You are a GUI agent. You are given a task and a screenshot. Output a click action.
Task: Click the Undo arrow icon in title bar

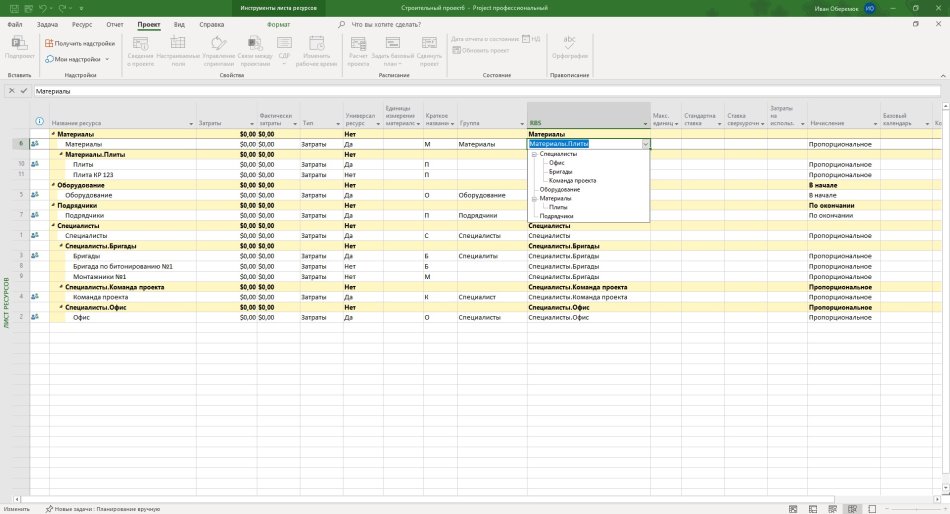pos(43,8)
